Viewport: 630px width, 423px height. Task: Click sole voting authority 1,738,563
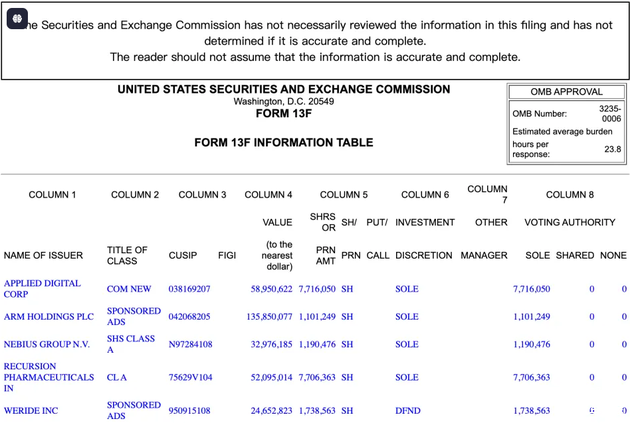click(531, 411)
